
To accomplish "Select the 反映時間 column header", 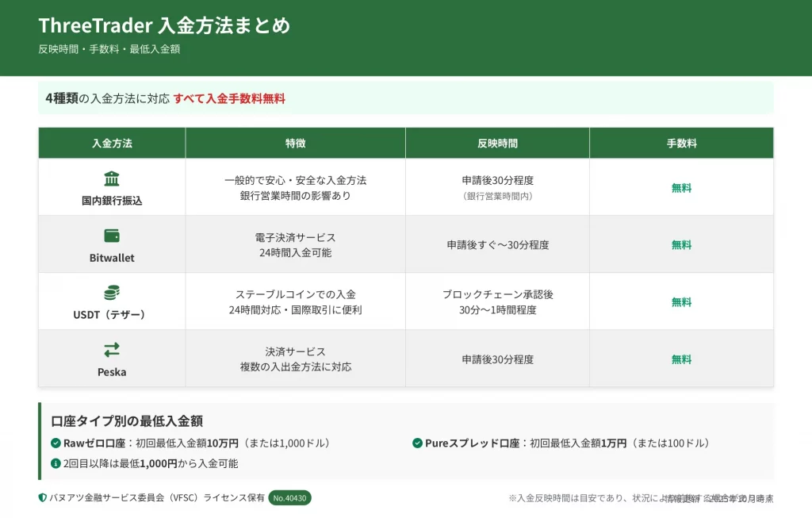I will [x=497, y=144].
